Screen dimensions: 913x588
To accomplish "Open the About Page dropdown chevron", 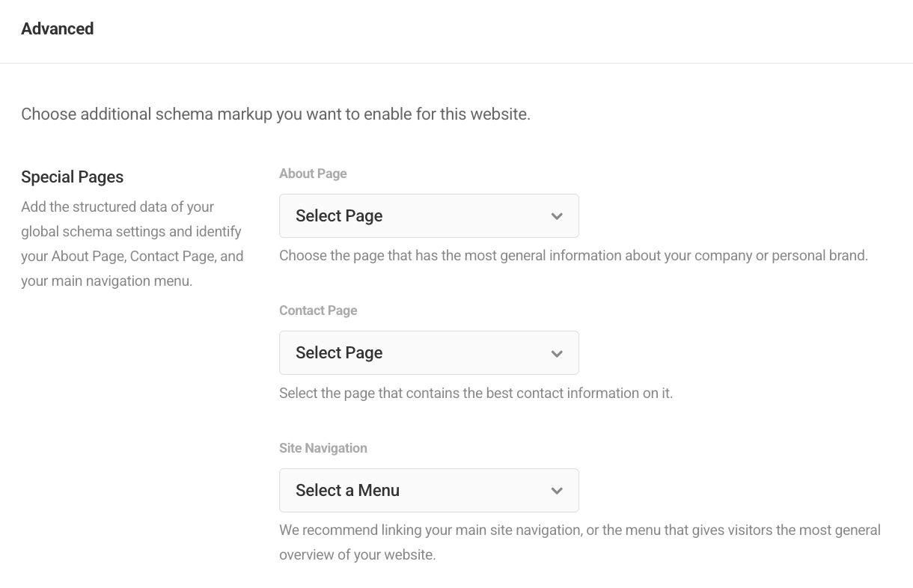I will coord(557,215).
